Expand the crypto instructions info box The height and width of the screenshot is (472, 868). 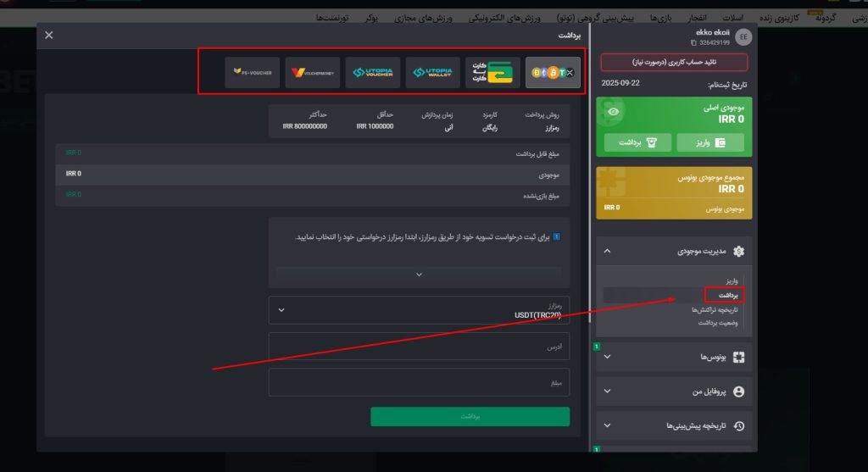(x=419, y=274)
